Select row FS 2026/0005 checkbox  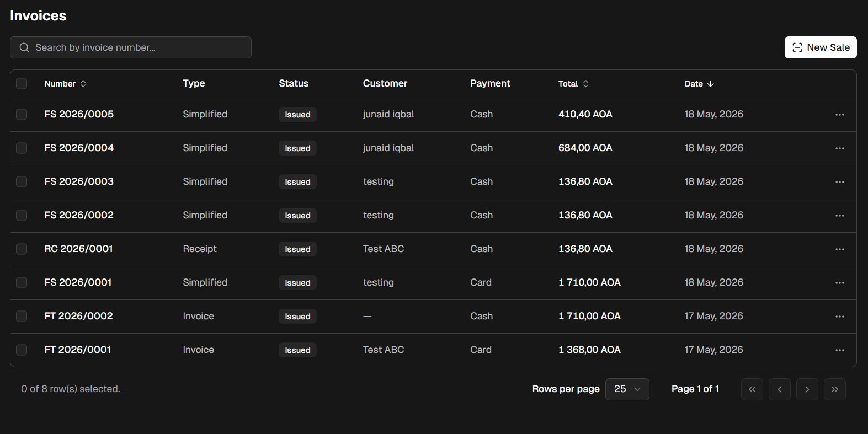click(x=22, y=115)
